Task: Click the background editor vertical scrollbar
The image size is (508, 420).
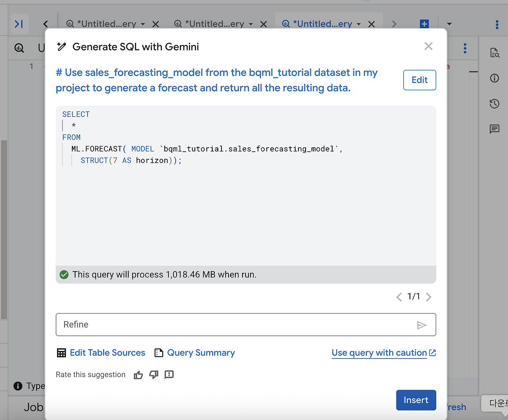Action: pos(4,229)
